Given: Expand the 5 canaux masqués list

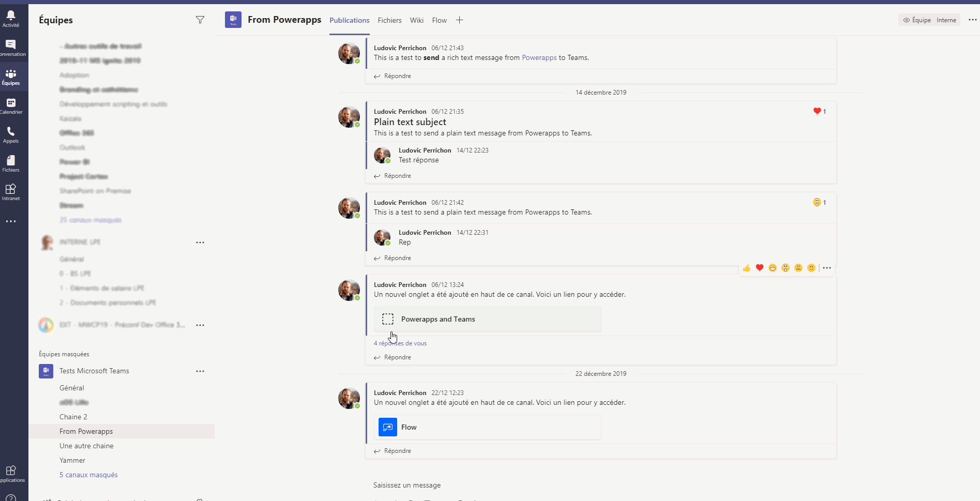Looking at the screenshot, I should point(88,475).
